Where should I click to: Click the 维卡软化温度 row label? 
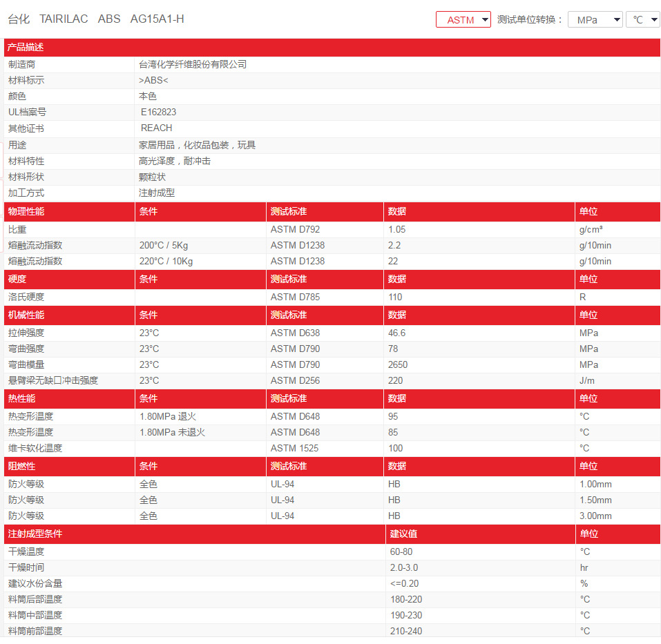[35, 448]
